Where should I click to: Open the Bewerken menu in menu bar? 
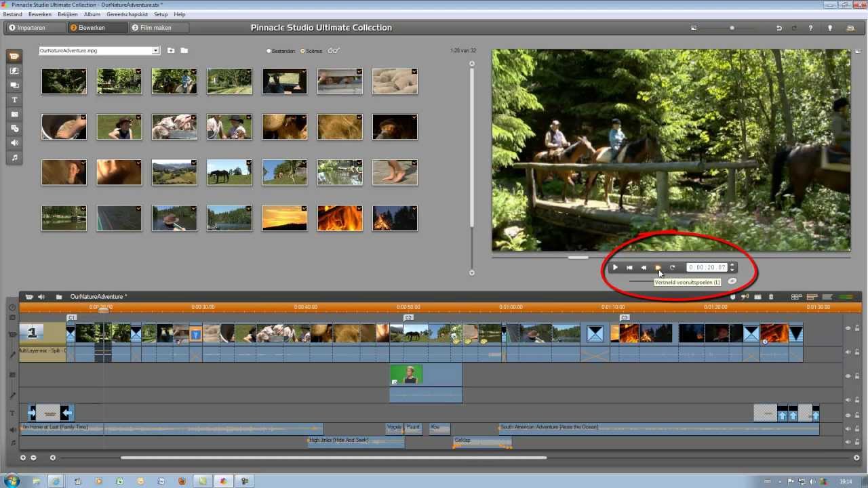(40, 14)
